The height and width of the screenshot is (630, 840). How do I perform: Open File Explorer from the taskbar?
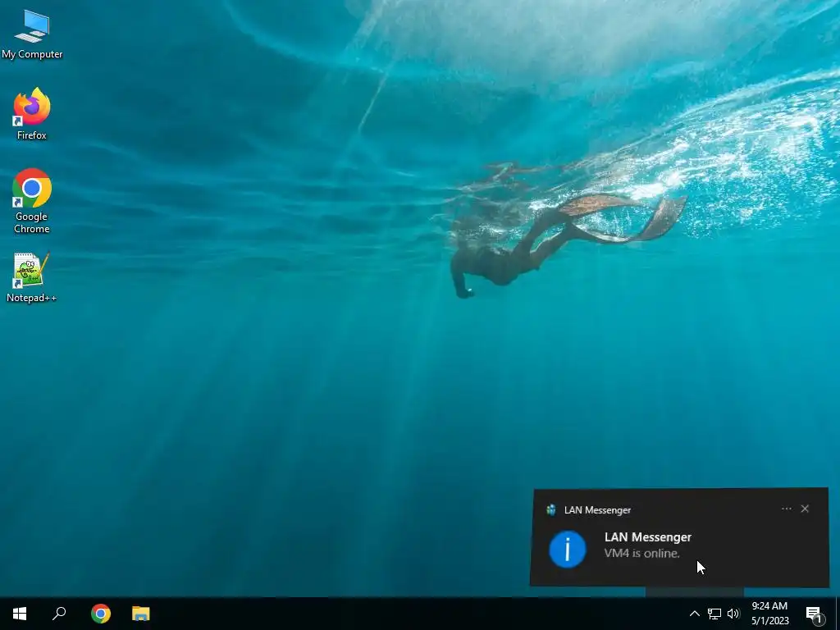click(141, 614)
